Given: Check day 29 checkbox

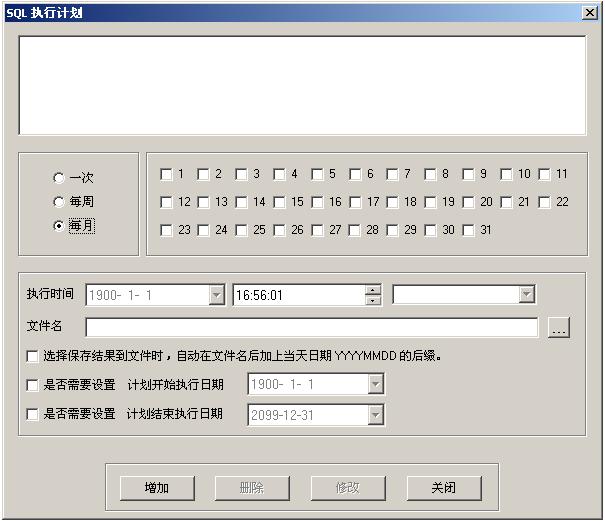Looking at the screenshot, I should click(392, 230).
